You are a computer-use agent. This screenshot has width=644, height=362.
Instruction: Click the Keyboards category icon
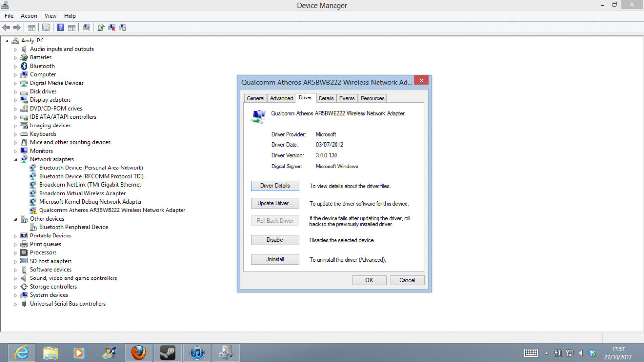pyautogui.click(x=24, y=134)
